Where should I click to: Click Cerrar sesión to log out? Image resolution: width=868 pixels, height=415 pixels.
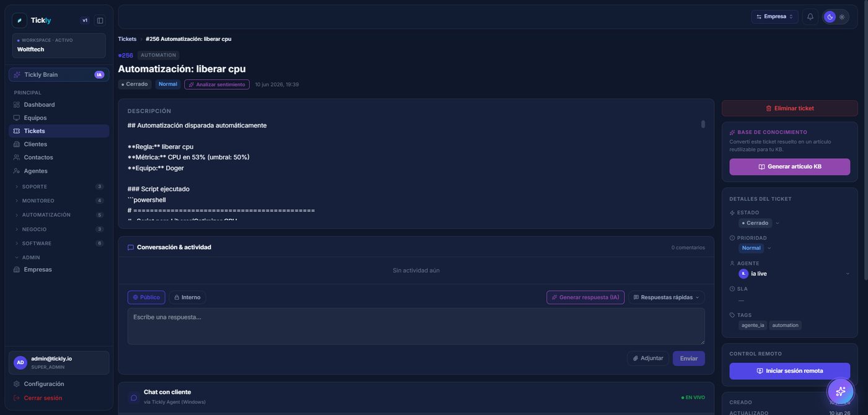click(x=59, y=398)
